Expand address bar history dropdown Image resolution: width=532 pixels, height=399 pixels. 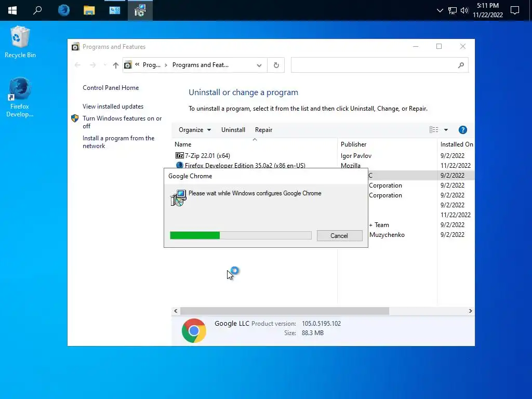coord(259,65)
